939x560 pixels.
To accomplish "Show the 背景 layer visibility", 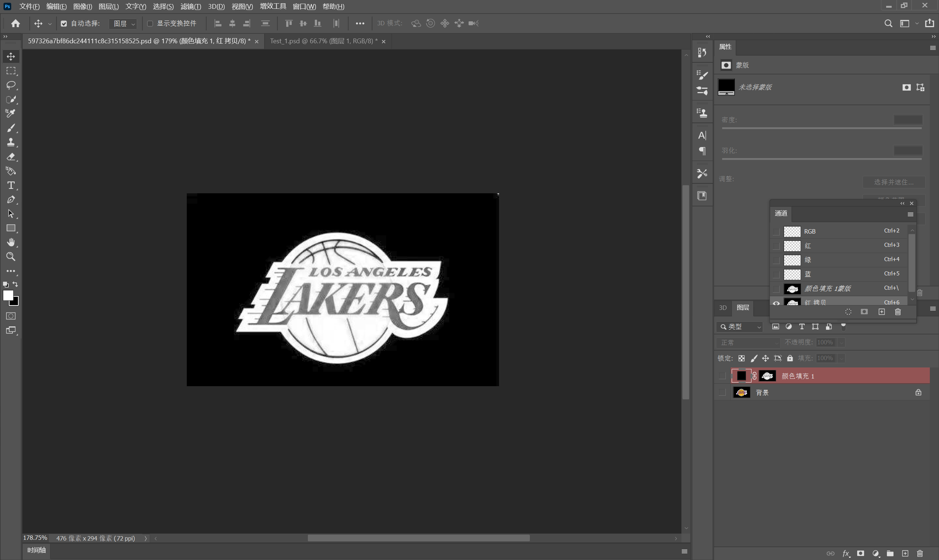I will (x=722, y=392).
